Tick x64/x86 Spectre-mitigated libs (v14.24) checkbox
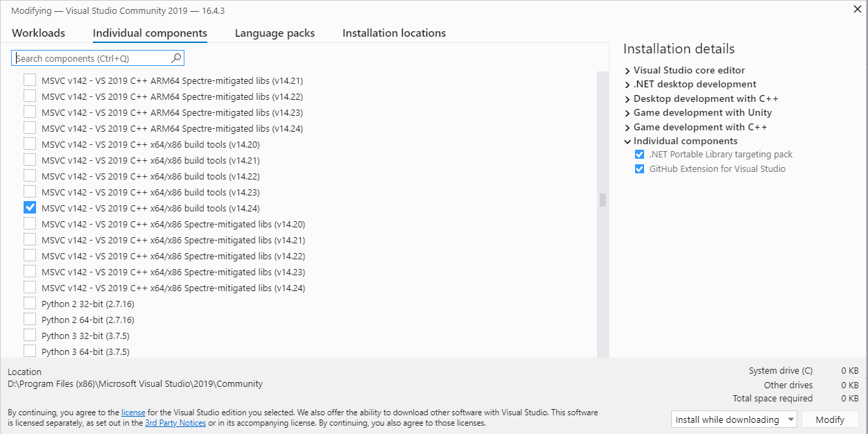The image size is (868, 434). click(30, 288)
